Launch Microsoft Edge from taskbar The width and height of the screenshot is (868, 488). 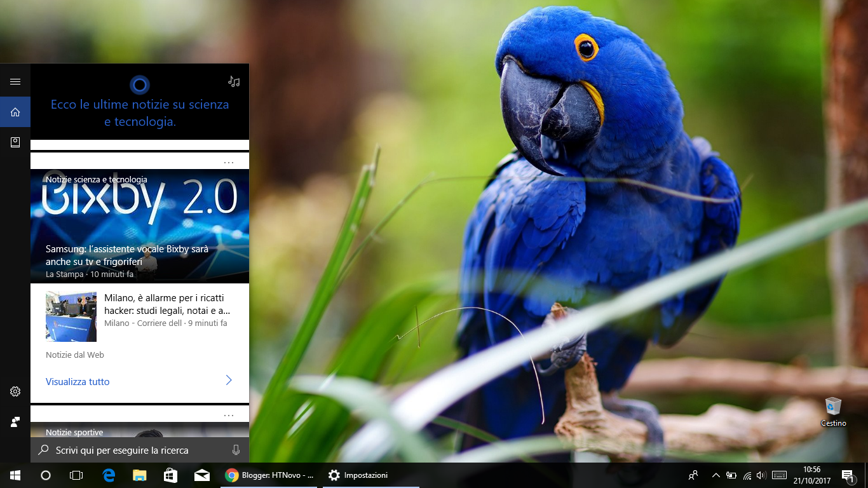(109, 475)
